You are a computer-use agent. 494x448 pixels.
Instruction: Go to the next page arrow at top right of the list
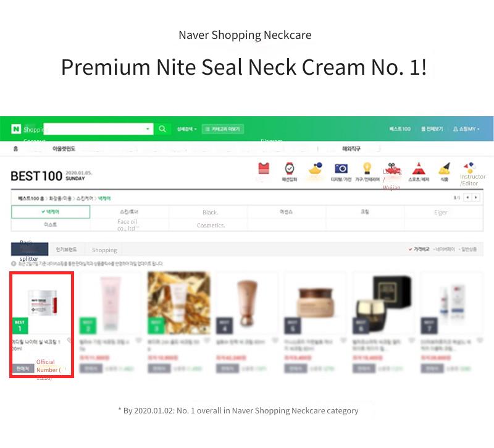[x=475, y=197]
